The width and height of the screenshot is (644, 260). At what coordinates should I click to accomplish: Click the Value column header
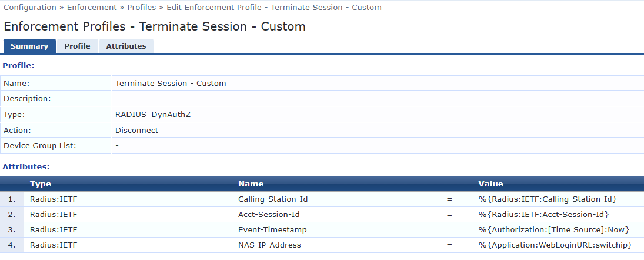[490, 184]
